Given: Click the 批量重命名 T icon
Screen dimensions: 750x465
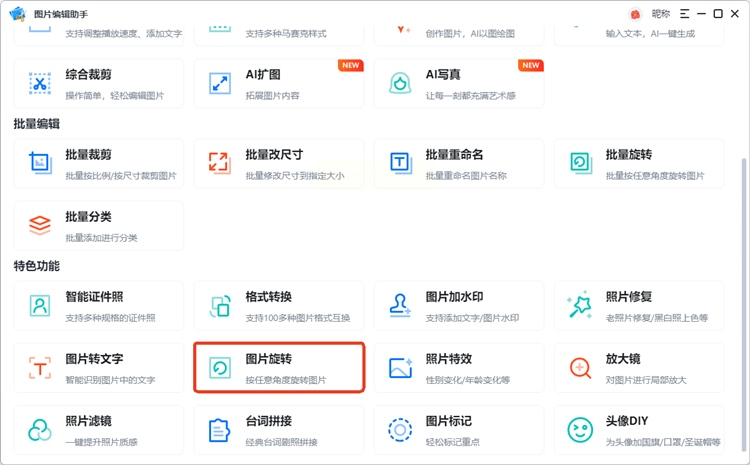Looking at the screenshot, I should coord(400,163).
